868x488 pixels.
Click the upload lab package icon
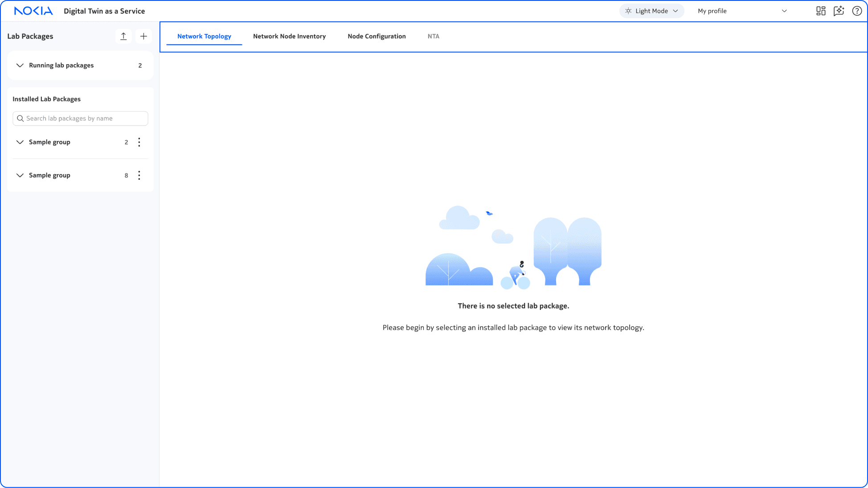123,37
